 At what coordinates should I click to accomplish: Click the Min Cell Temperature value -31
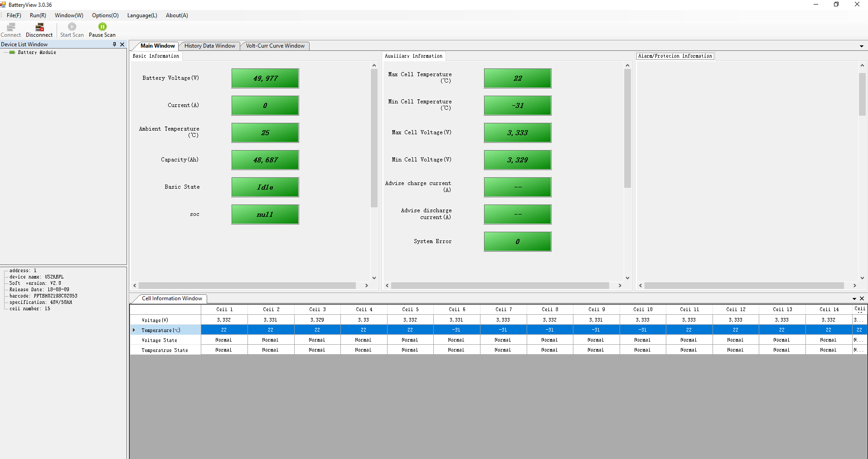[518, 106]
